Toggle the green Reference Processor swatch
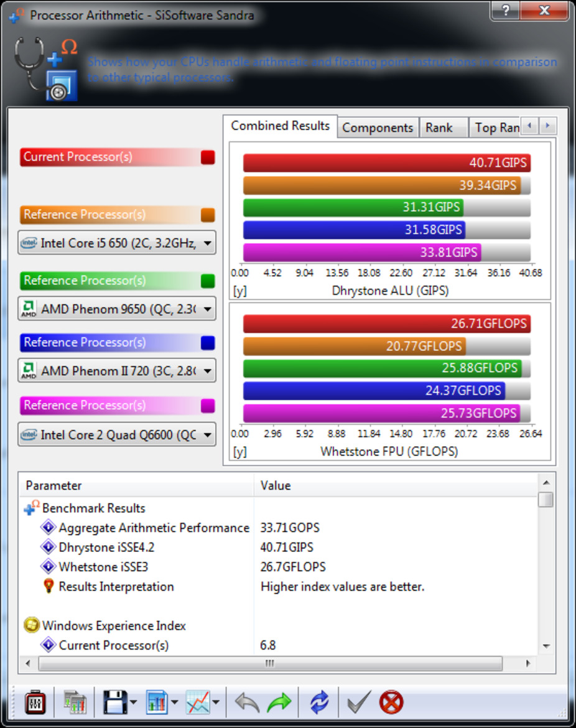 [208, 281]
